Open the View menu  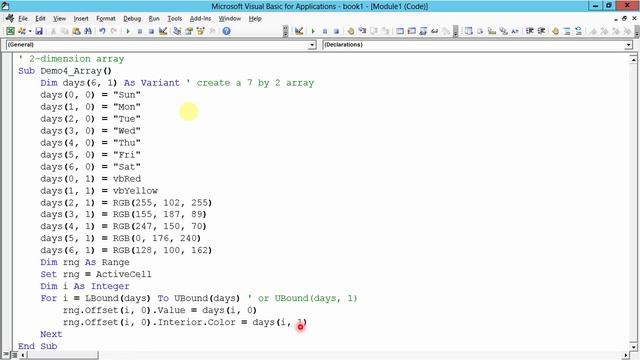[59, 19]
